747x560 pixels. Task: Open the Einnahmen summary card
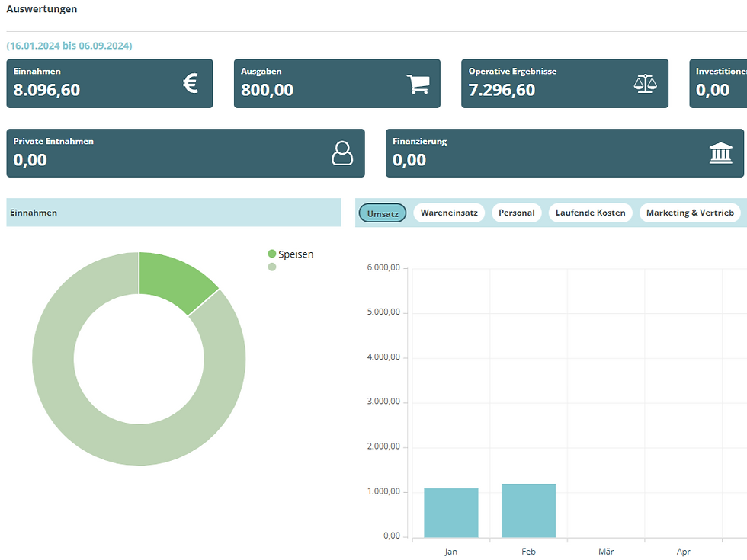(110, 83)
